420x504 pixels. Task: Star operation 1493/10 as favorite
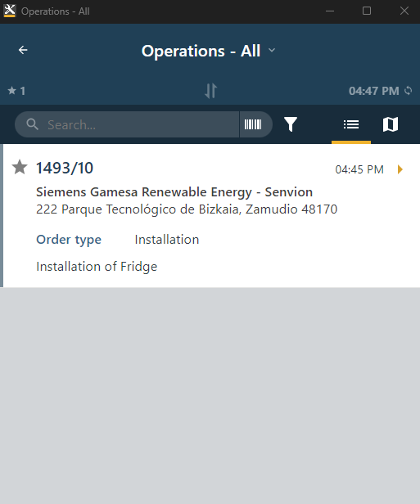[20, 167]
